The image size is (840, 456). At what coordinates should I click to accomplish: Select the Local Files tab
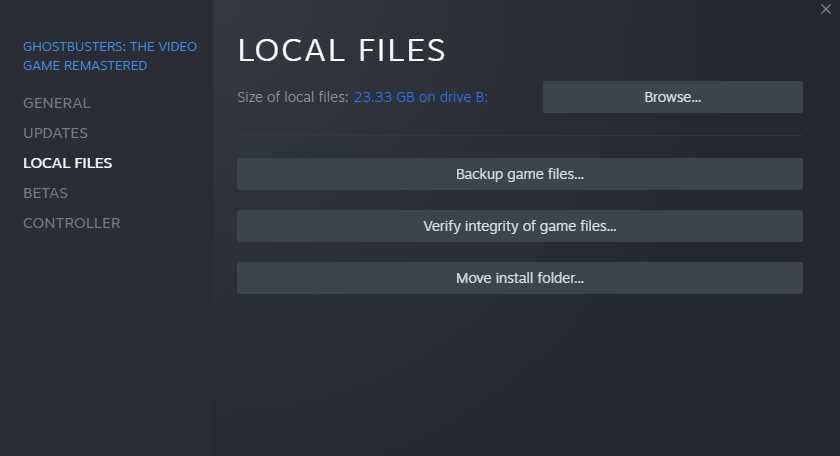pos(68,163)
